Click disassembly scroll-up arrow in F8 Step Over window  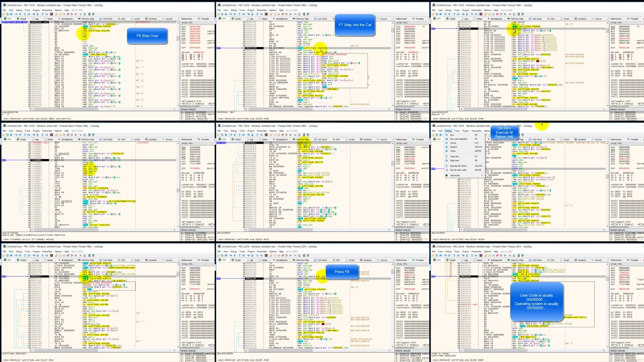tap(178, 23)
